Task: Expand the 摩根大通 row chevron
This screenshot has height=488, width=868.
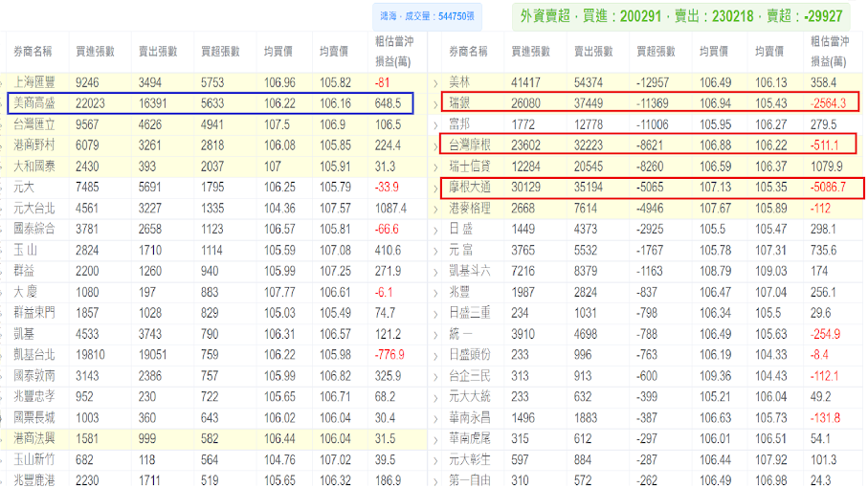Action: [x=435, y=189]
